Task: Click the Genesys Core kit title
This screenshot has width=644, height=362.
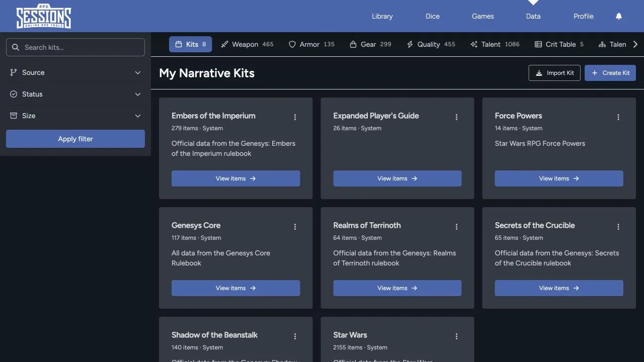Action: click(x=196, y=225)
